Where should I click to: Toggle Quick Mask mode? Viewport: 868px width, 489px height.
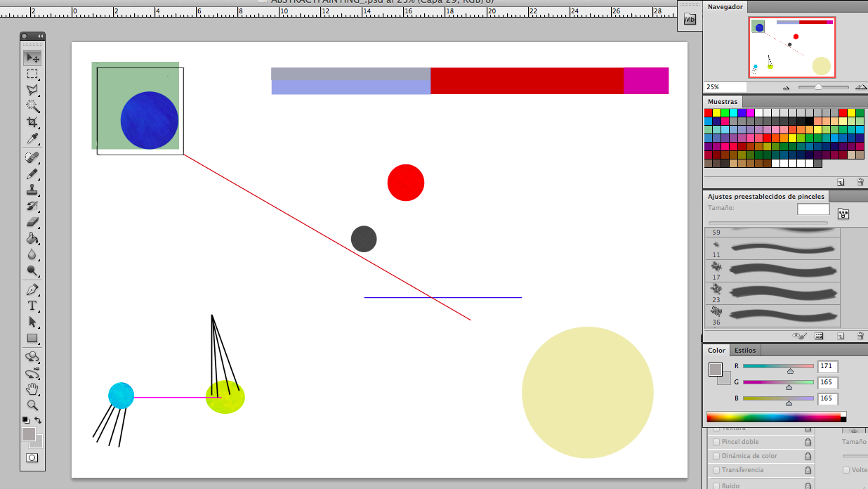(32, 457)
